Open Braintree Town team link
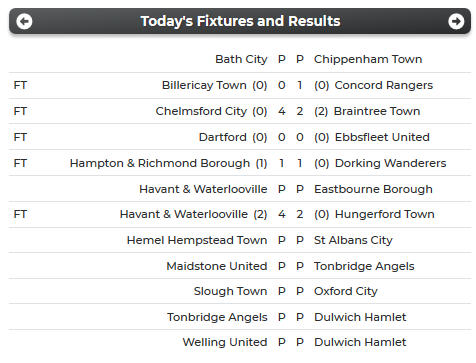 pyautogui.click(x=377, y=111)
